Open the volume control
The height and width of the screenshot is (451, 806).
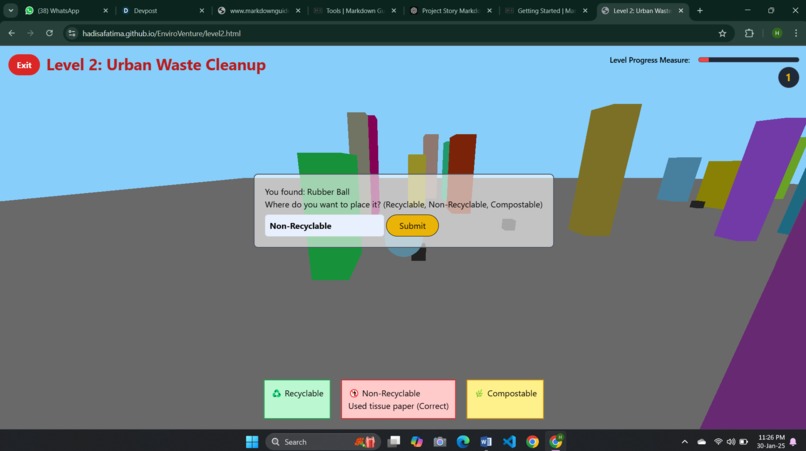(730, 442)
